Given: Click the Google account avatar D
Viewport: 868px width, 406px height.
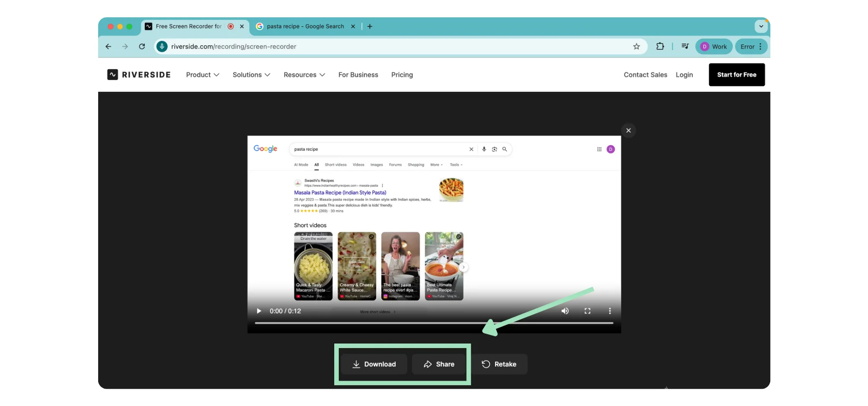Looking at the screenshot, I should point(611,149).
